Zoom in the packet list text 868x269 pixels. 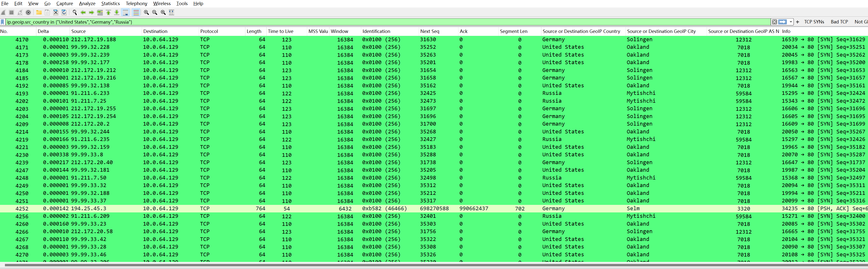click(x=146, y=12)
